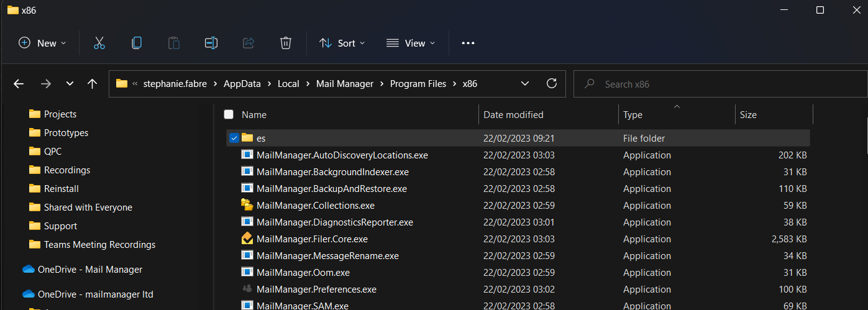This screenshot has height=310, width=868.
Task: Click the Cut scissors icon
Action: coord(99,43)
